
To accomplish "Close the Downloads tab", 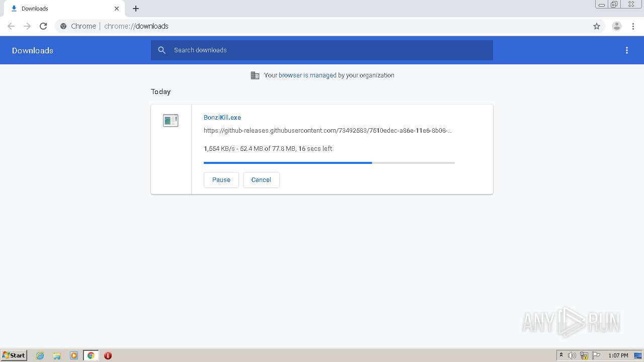I will (117, 9).
